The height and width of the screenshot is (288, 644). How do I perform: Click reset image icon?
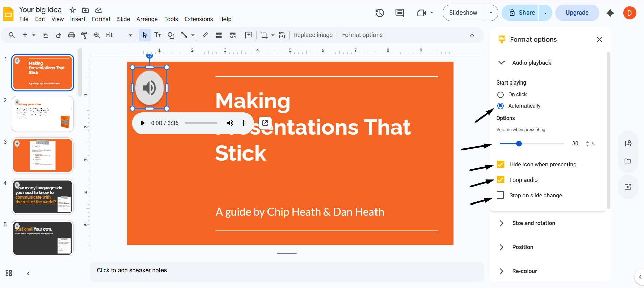click(282, 35)
